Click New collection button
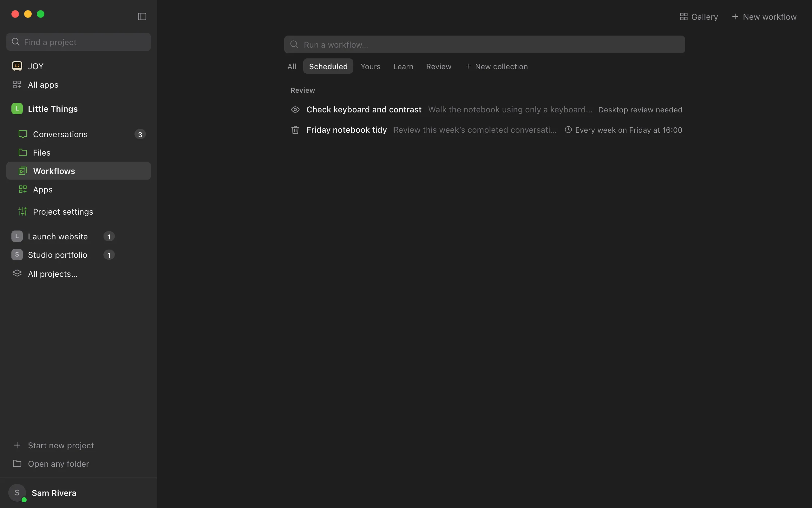812x508 pixels. [496, 66]
